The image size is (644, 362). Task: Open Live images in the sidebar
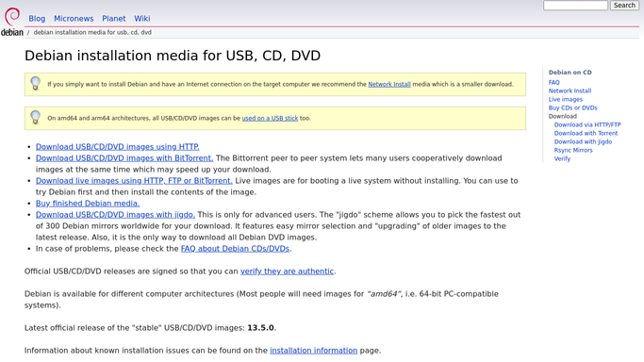[566, 99]
